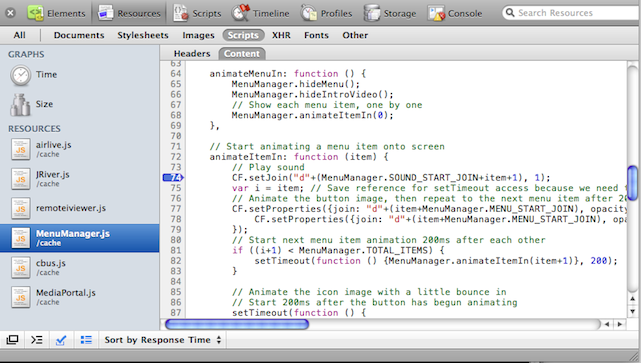Switch to the Headers tab
Image resolution: width=641 pixels, height=363 pixels.
[192, 54]
